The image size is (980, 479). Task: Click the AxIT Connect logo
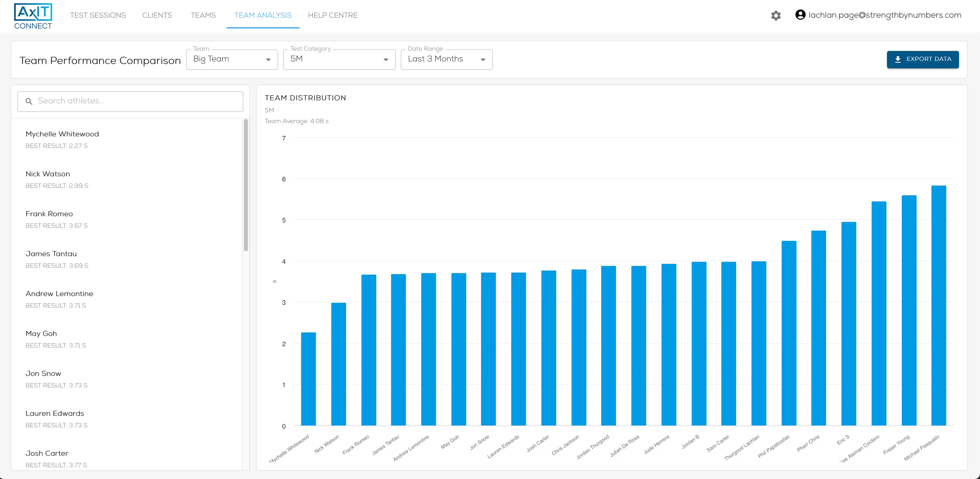pos(33,15)
